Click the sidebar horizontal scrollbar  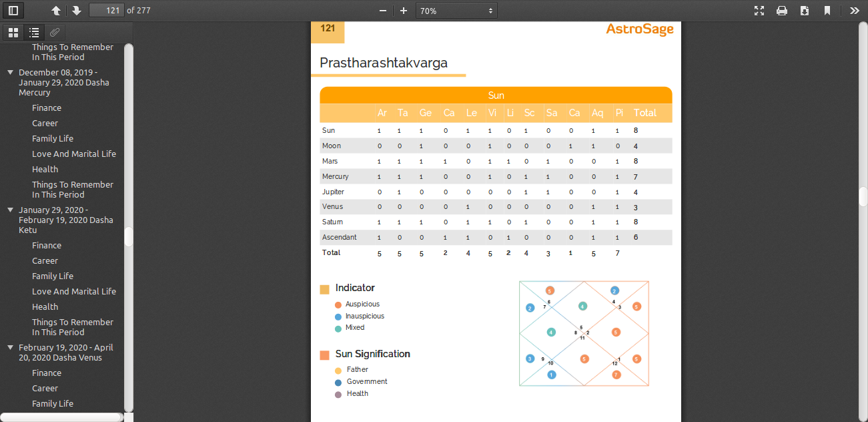click(x=61, y=417)
